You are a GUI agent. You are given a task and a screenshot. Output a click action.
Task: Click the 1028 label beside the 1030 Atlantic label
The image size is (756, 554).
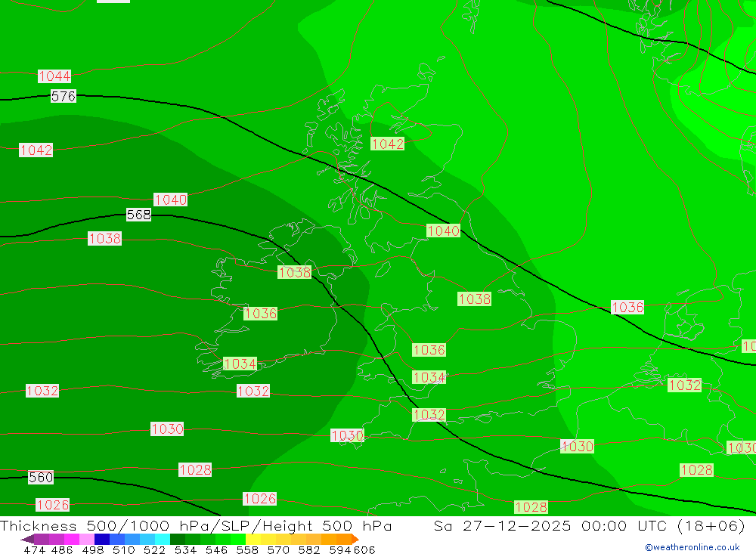pos(195,469)
